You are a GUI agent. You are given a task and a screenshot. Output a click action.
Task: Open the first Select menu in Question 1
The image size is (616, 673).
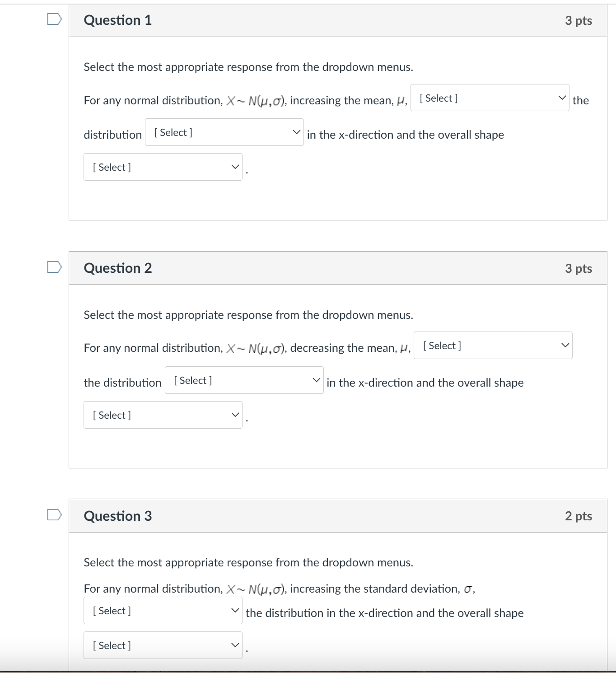tap(489, 98)
